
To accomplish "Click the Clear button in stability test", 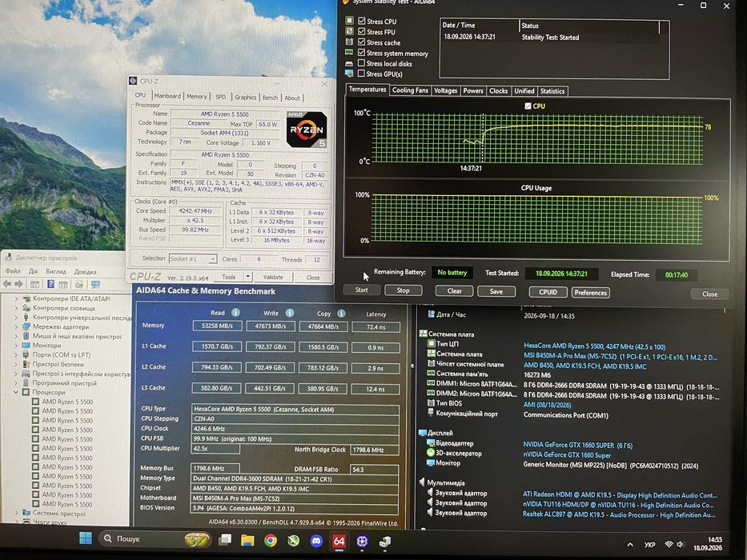I will (454, 291).
